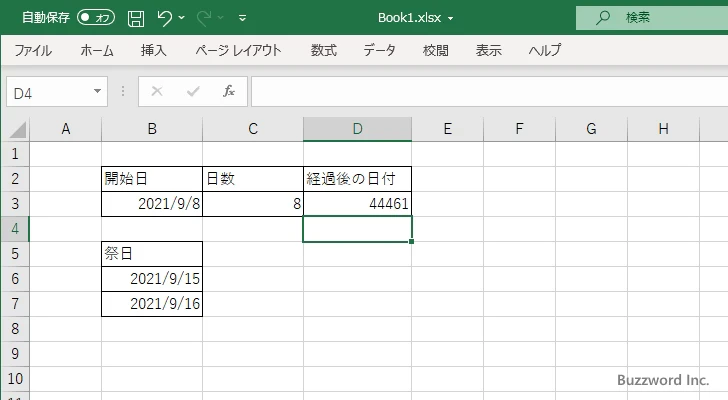
Task: Click the Select All corner triangle
Action: (17, 129)
